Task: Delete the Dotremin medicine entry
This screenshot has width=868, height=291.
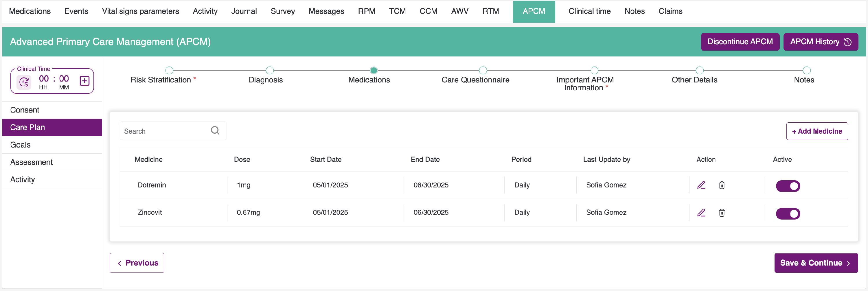Action: pyautogui.click(x=722, y=185)
